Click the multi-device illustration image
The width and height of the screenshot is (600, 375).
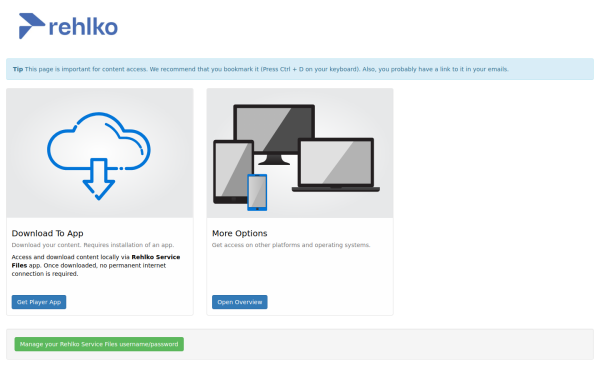coord(300,153)
